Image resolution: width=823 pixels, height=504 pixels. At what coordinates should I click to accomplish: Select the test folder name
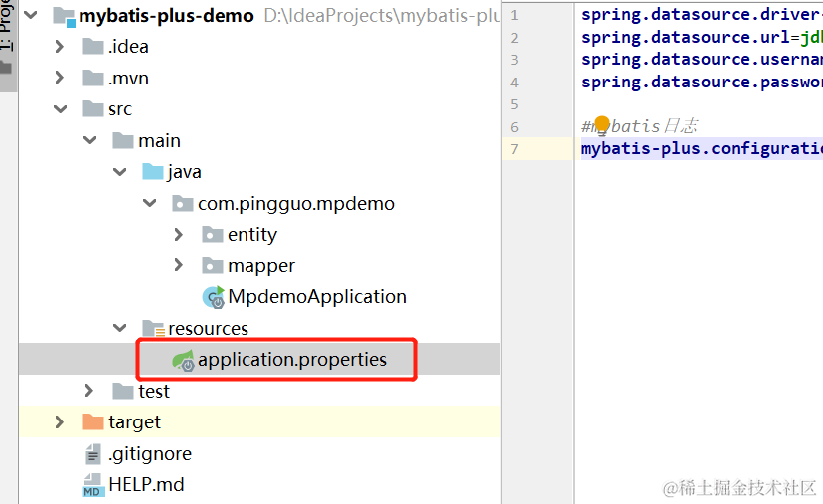coord(154,391)
